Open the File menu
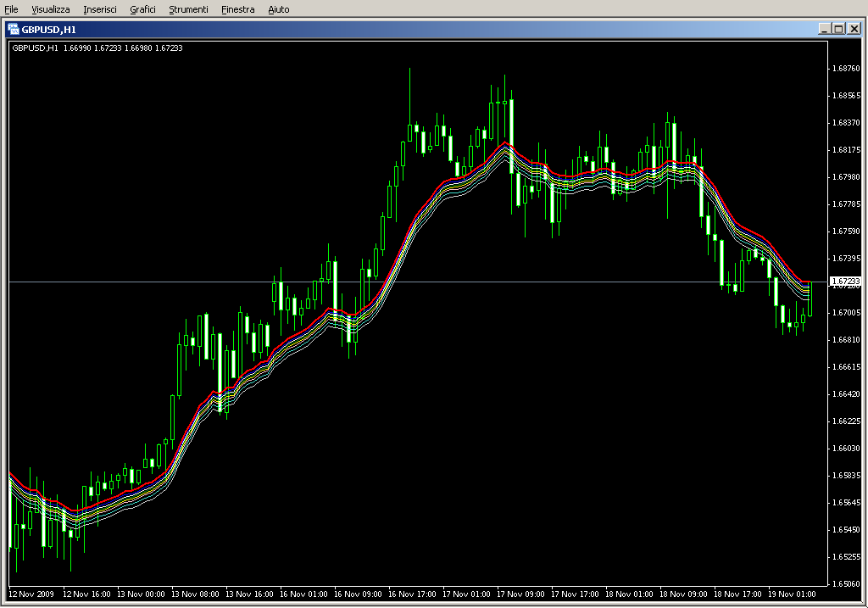This screenshot has width=868, height=608. (11, 9)
